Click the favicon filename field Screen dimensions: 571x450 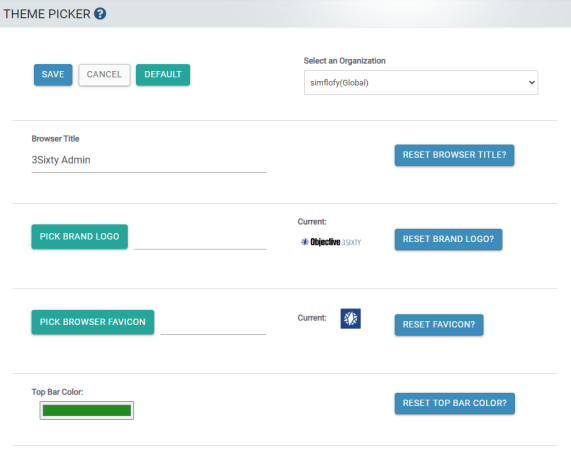pyautogui.click(x=213, y=326)
